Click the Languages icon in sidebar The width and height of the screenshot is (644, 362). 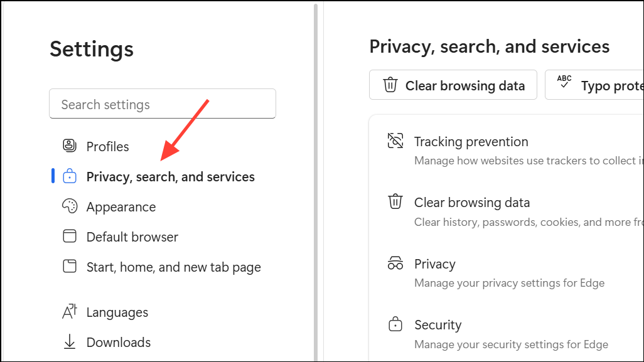[70, 312]
